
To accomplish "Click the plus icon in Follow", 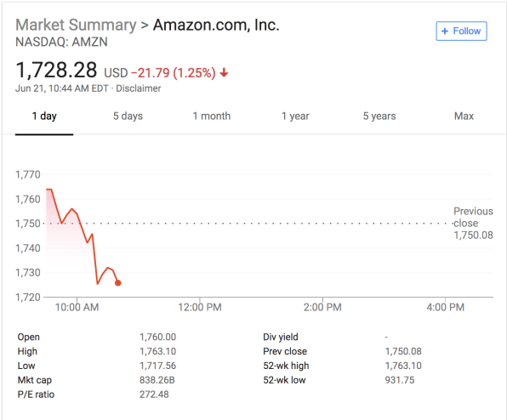I will 445,31.
